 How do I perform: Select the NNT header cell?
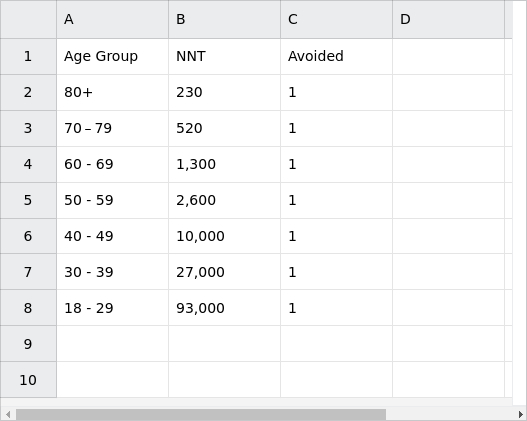pyautogui.click(x=225, y=56)
